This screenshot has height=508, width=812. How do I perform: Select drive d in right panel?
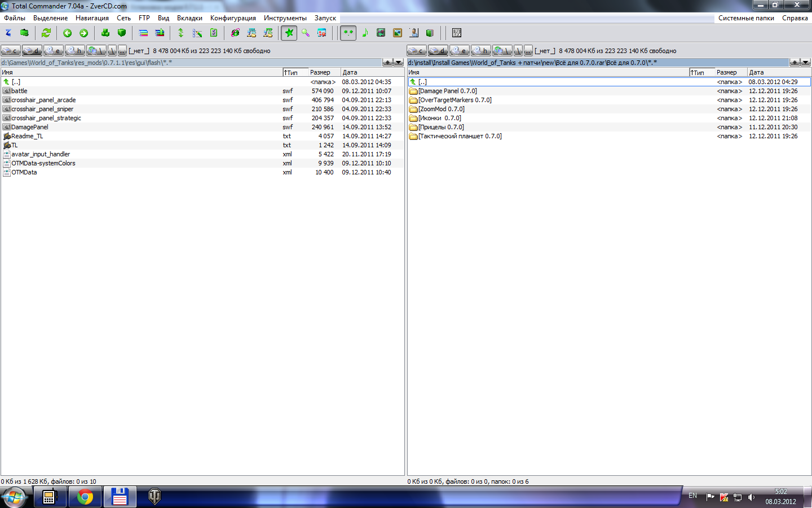click(x=438, y=51)
